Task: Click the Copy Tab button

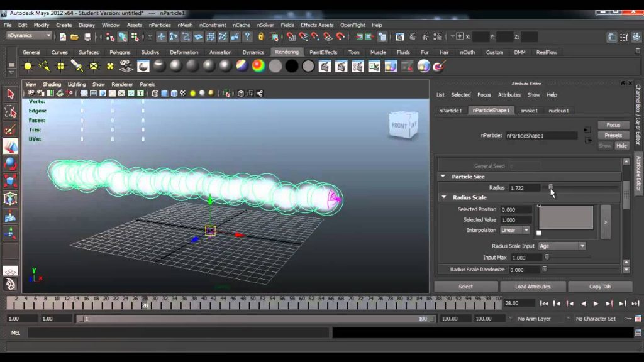Action: tap(600, 287)
